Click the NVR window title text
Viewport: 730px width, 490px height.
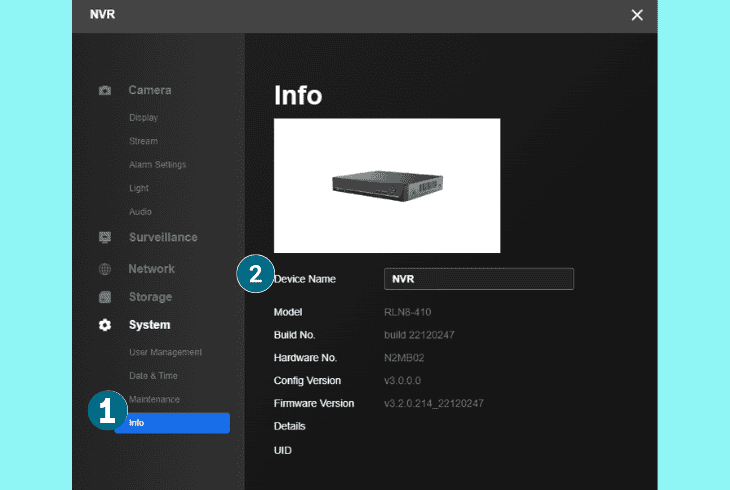click(x=102, y=14)
